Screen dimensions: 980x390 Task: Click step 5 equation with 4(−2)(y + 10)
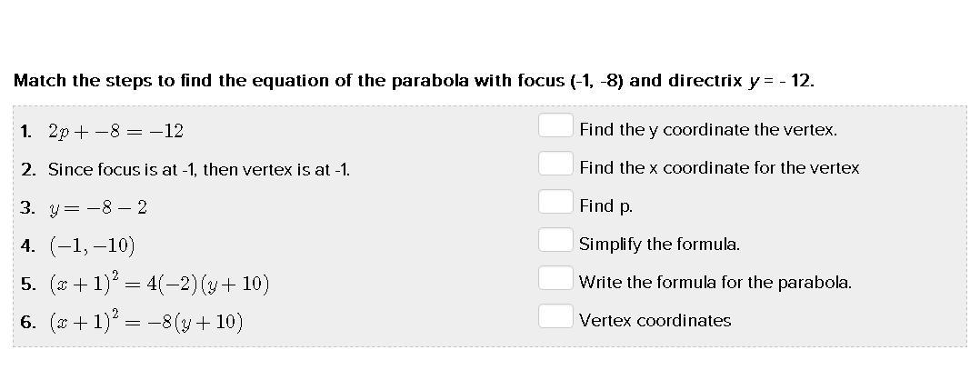tap(159, 283)
